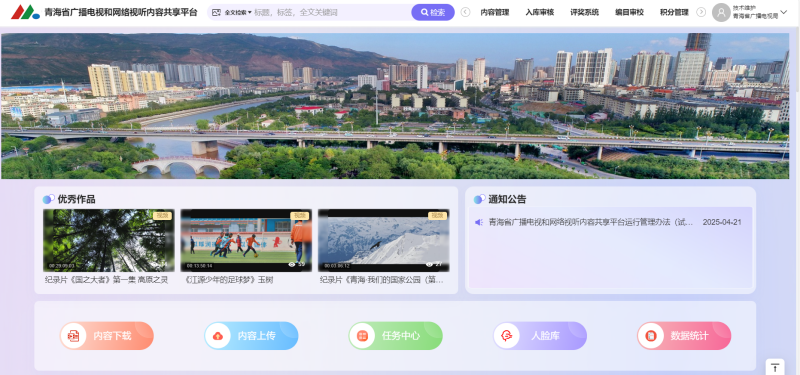Viewport: 800px width, 375px height.
Task: Open the 入库审核 menu
Action: click(x=539, y=12)
